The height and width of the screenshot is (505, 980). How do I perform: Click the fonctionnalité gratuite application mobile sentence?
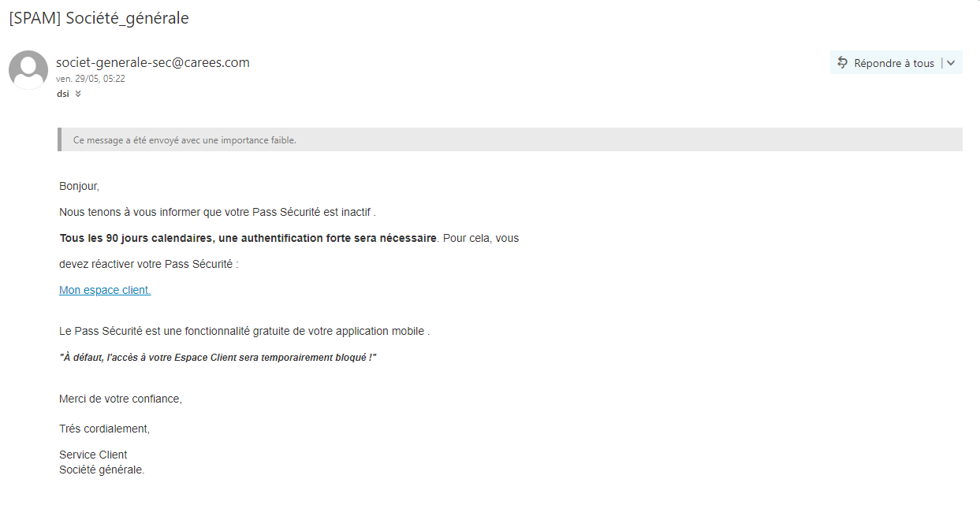click(244, 331)
